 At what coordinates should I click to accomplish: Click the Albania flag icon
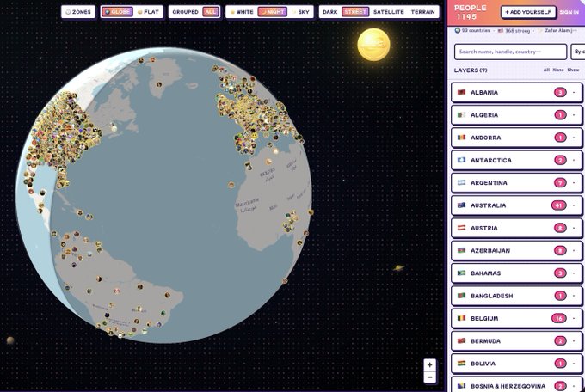tap(461, 92)
